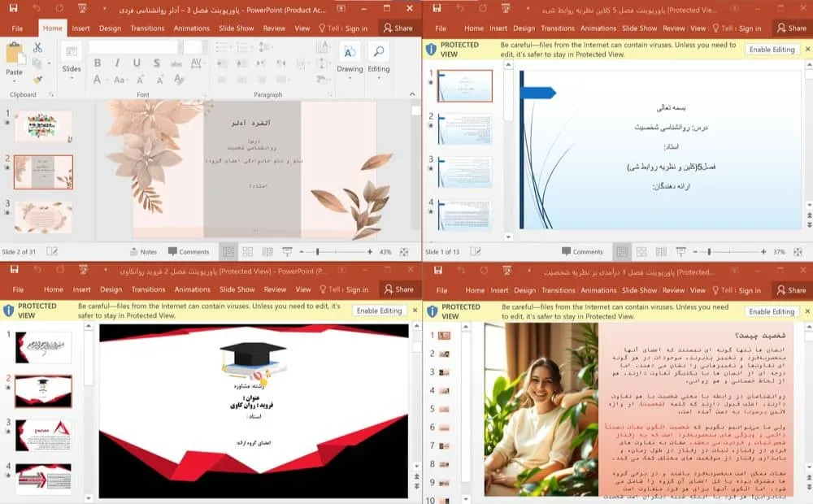Toggle the Notes pane in the status bar
Screen dimensions: 813x504
click(x=143, y=252)
